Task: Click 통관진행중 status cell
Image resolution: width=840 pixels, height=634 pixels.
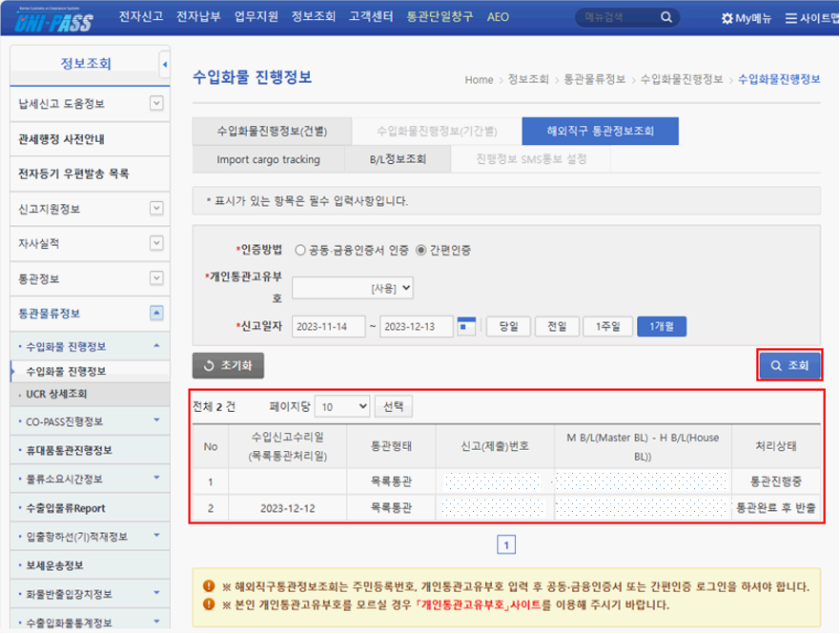Action: (x=776, y=481)
